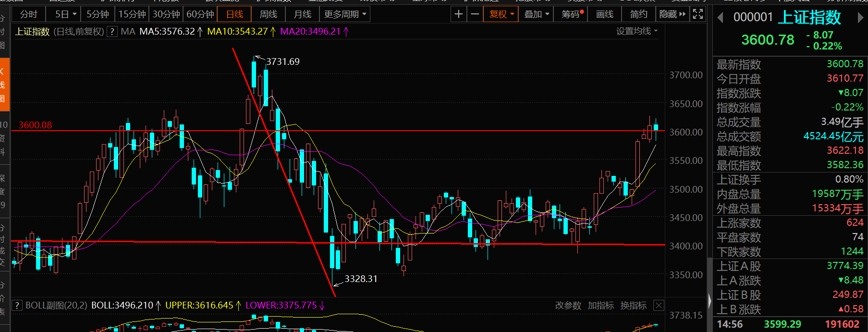868x332 pixels.
Task: Click the 内盘总量 value 19587万手
Action: click(x=838, y=194)
